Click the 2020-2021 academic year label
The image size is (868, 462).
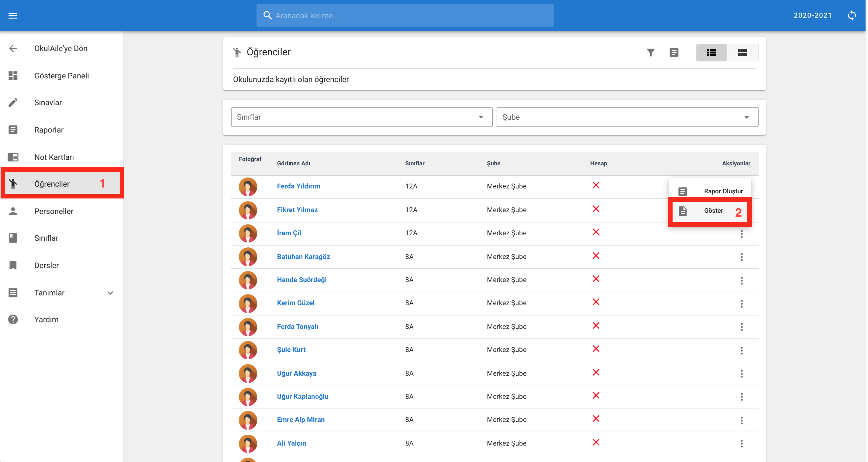click(x=812, y=16)
